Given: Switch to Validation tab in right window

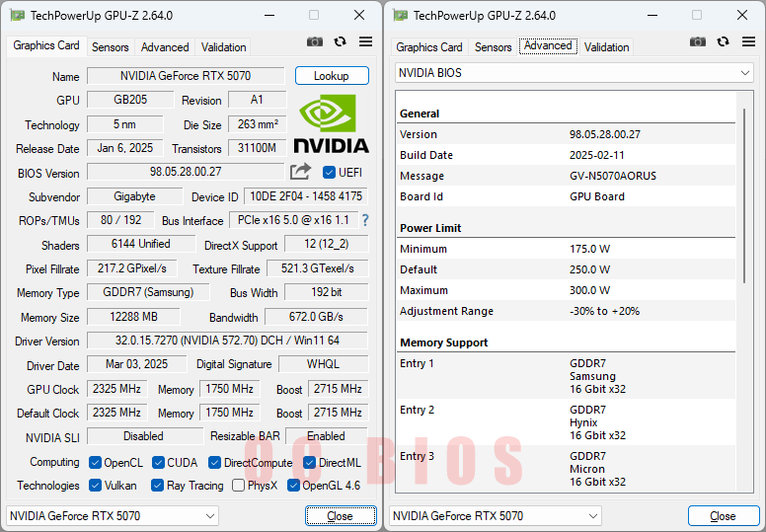Looking at the screenshot, I should tap(606, 47).
